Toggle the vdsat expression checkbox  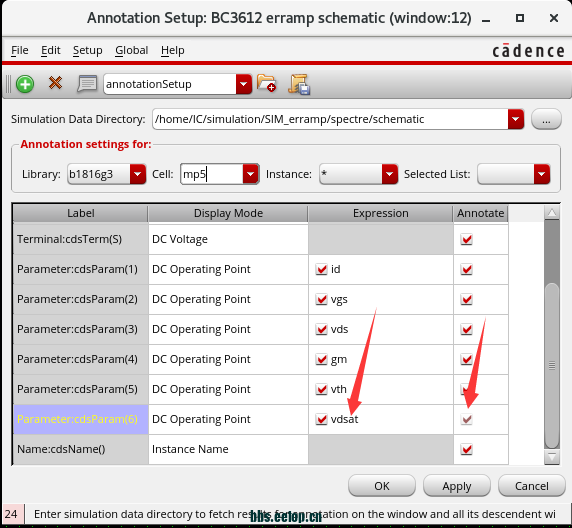(321, 419)
